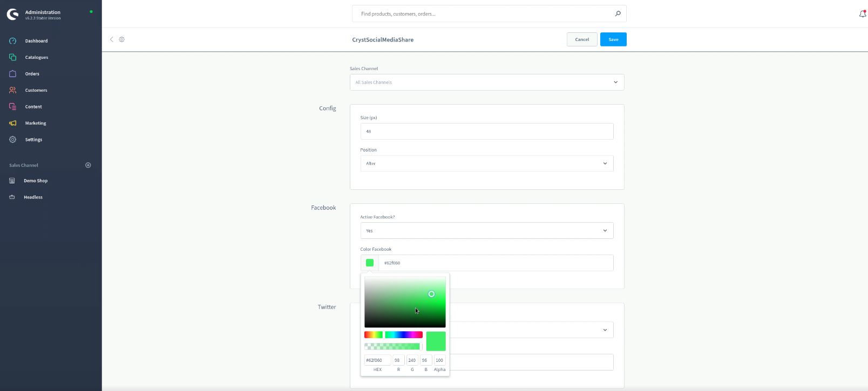The image size is (868, 391).
Task: Click the Color Facebook hex text field
Action: (496, 263)
